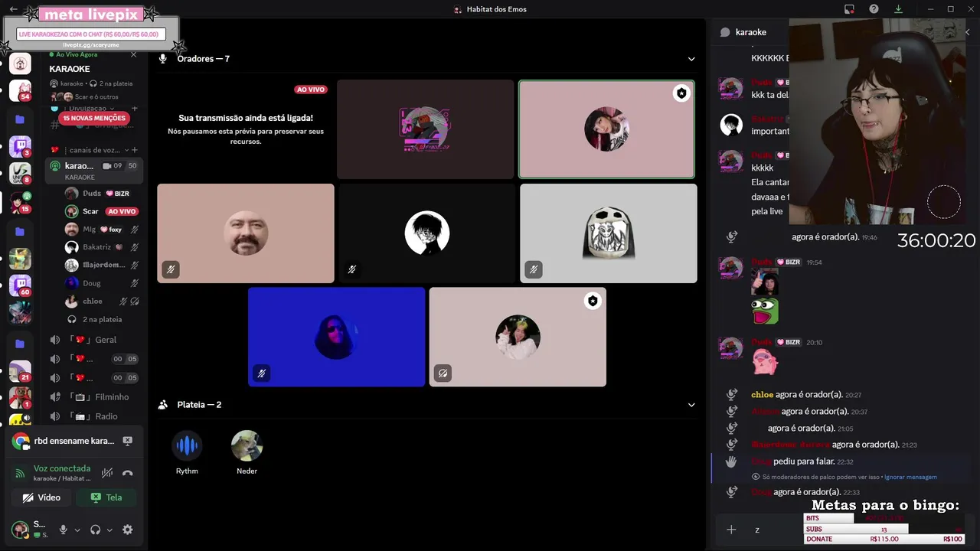Select chloe in the member list

(102, 301)
